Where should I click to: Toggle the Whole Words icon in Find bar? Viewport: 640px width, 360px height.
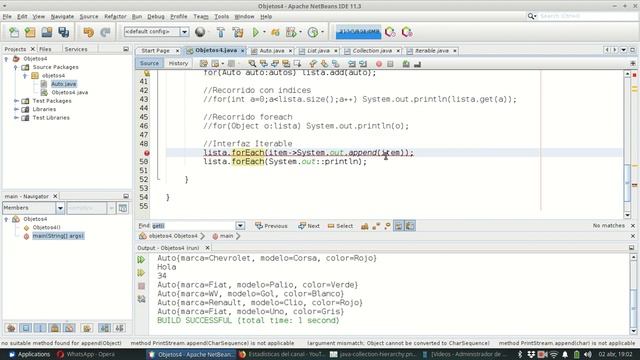pos(376,226)
